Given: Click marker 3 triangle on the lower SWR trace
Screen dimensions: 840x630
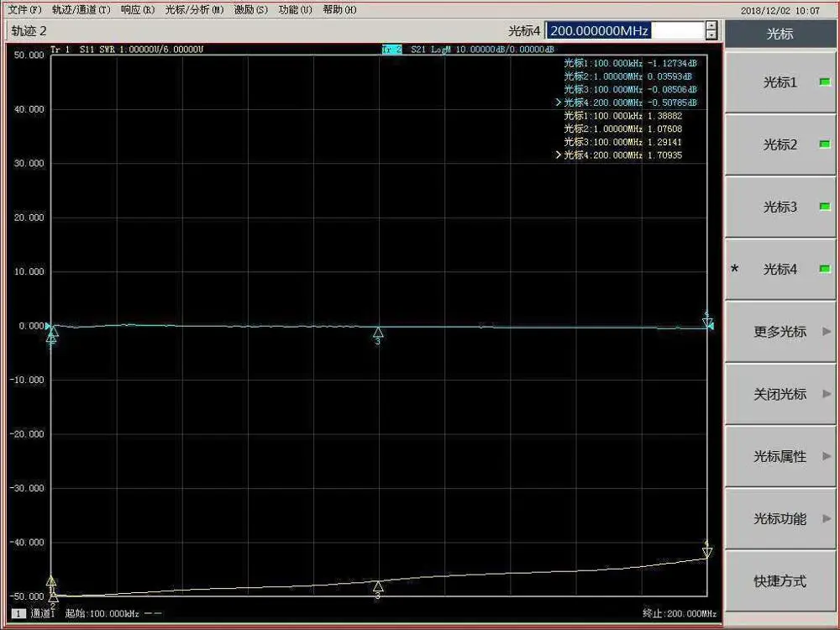Looking at the screenshot, I should click(x=378, y=586).
